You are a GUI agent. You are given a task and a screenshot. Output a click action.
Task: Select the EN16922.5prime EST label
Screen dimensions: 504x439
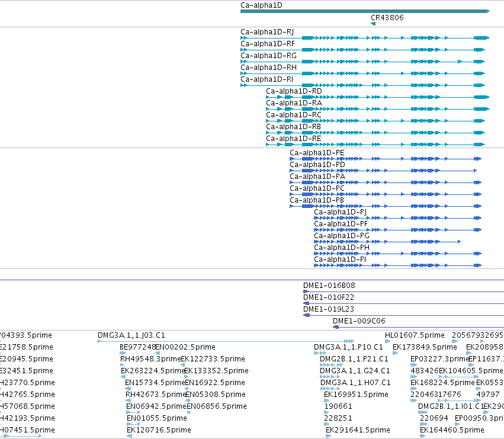tap(215, 383)
